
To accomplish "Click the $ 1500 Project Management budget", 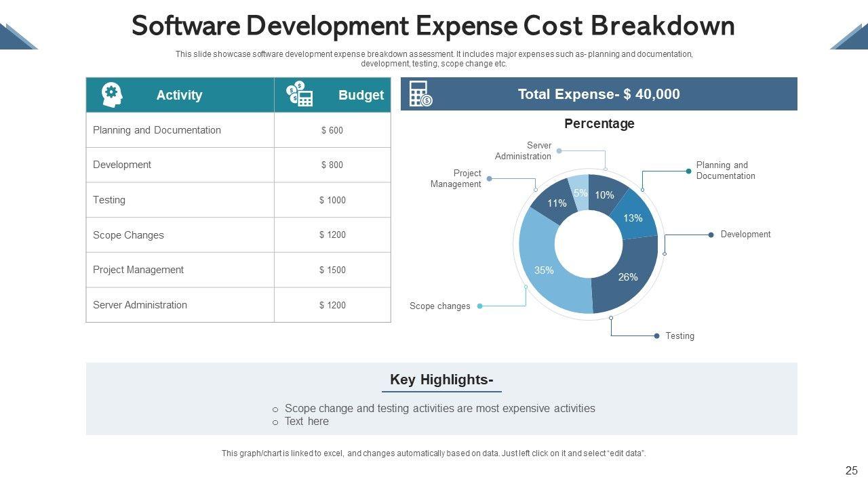I will 332,270.
